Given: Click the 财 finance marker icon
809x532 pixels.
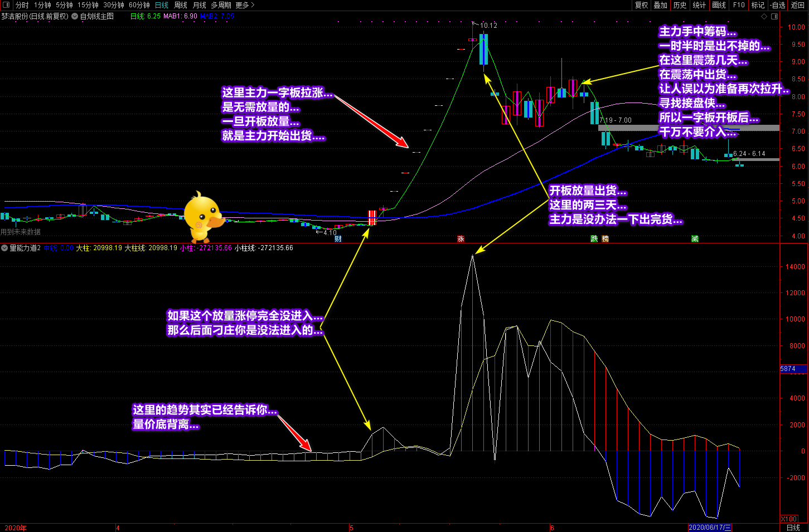Looking at the screenshot, I should click(338, 238).
